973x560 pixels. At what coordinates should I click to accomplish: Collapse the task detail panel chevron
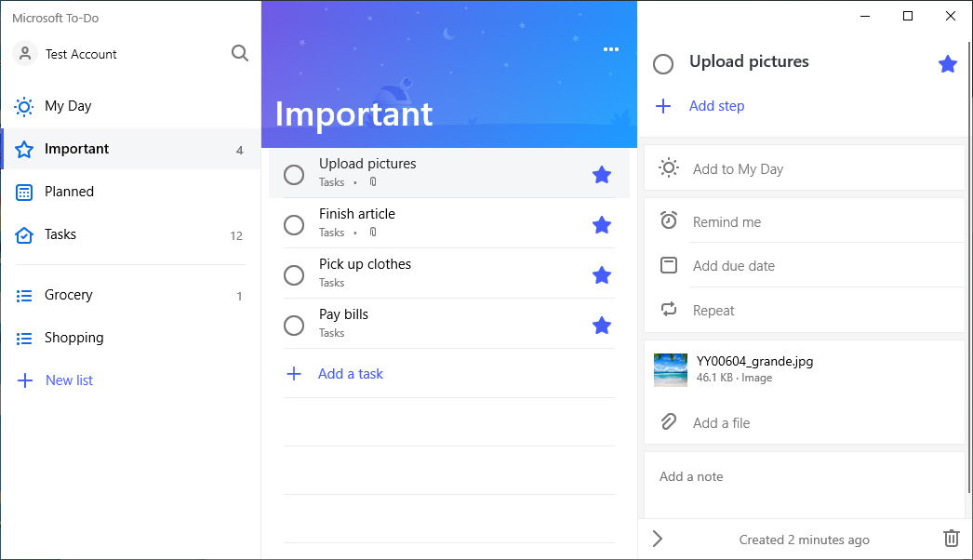[x=658, y=539]
